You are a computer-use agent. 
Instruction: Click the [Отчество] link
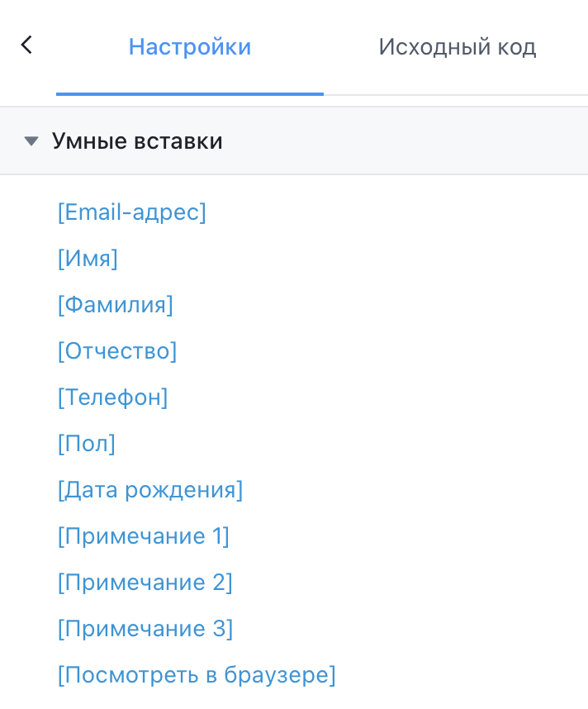(x=116, y=351)
